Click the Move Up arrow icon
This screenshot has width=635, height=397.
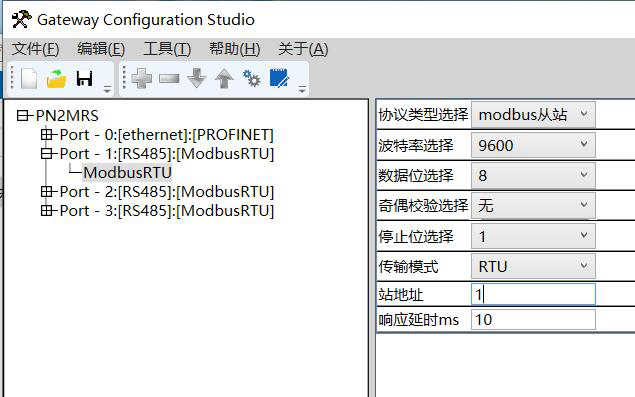(x=224, y=79)
